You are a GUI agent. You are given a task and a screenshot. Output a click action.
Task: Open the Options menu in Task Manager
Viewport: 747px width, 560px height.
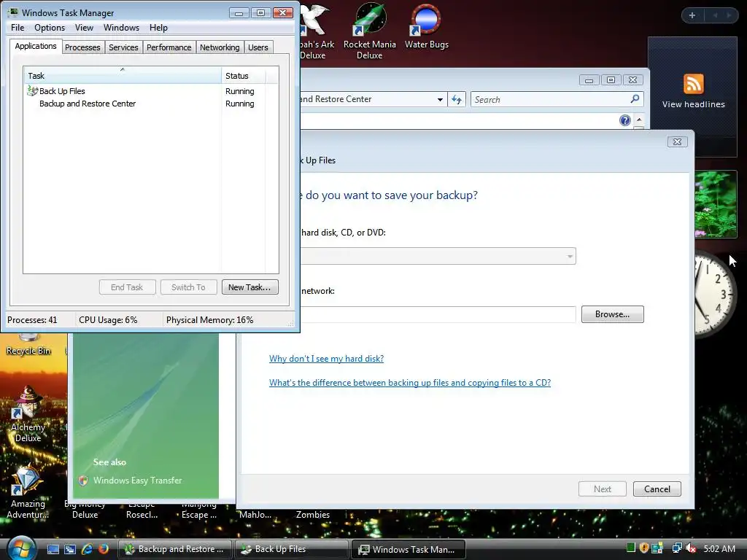(x=50, y=28)
